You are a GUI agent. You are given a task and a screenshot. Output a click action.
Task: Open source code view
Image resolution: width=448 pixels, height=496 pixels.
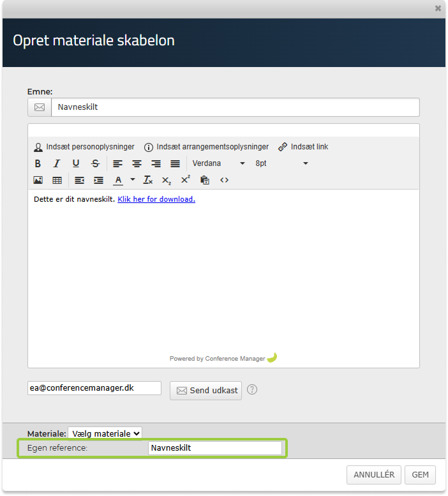(224, 180)
